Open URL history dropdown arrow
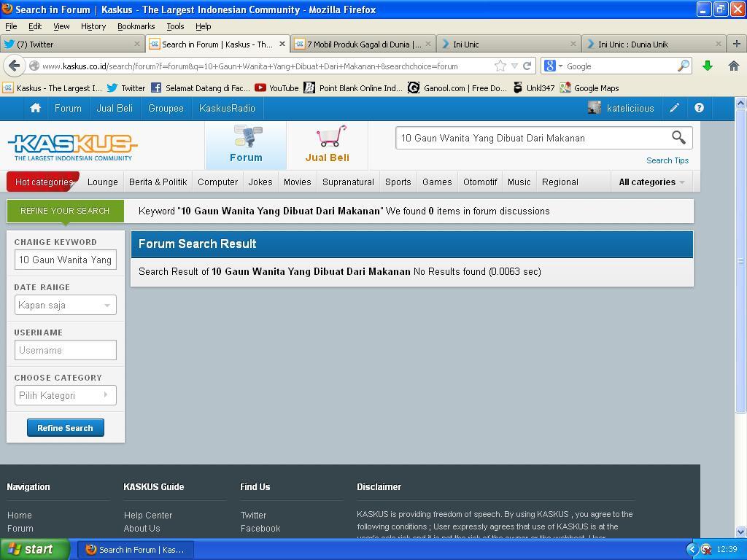The height and width of the screenshot is (560, 747). pyautogui.click(x=514, y=66)
